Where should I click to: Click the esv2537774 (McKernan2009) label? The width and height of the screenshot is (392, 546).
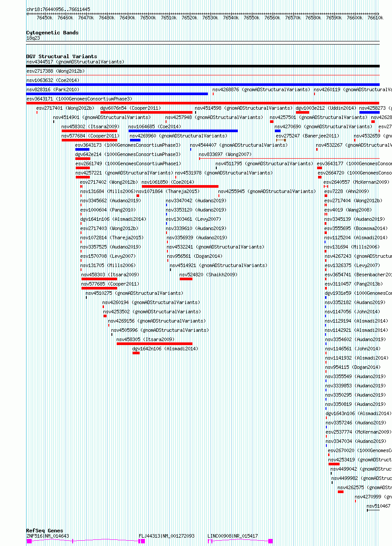[x=359, y=432]
